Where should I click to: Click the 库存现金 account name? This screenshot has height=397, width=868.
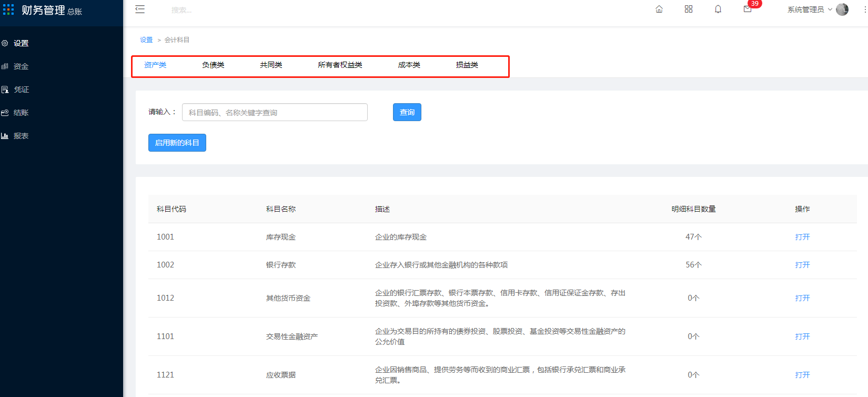pos(281,237)
